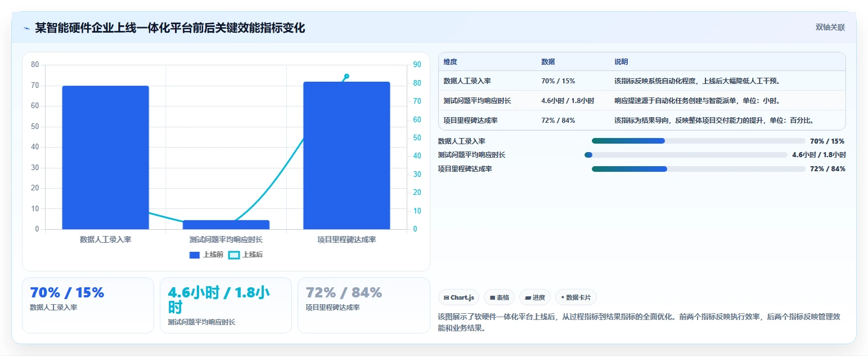Click progress value 4.6小时 / 1.8小时 beside the bar
868x356 pixels.
819,155
